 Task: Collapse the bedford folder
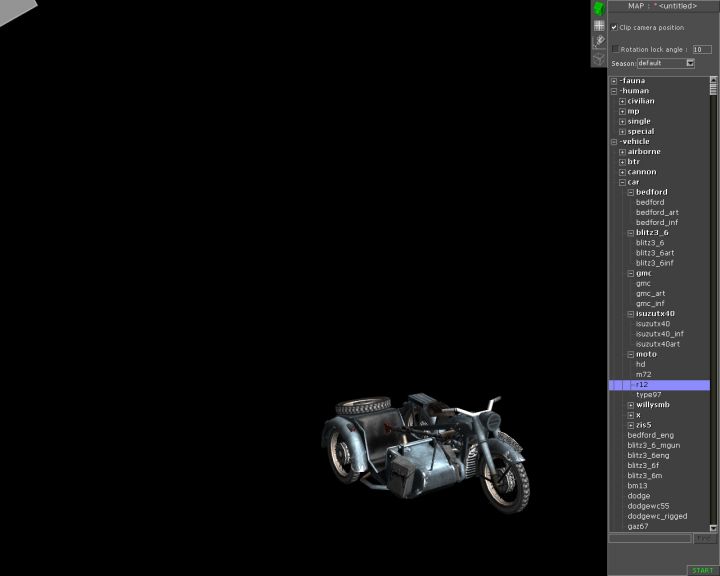630,192
